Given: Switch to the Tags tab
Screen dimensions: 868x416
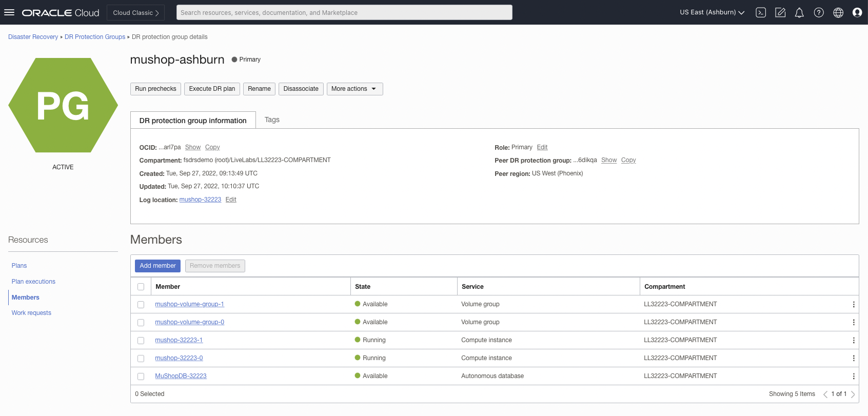Looking at the screenshot, I should tap(272, 120).
